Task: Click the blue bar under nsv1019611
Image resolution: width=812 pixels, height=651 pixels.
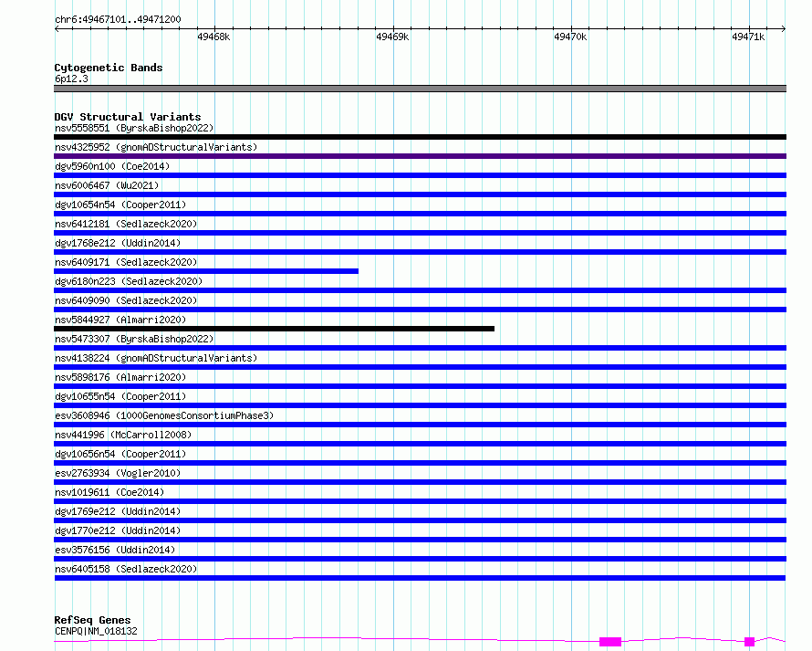Action: click(x=420, y=501)
